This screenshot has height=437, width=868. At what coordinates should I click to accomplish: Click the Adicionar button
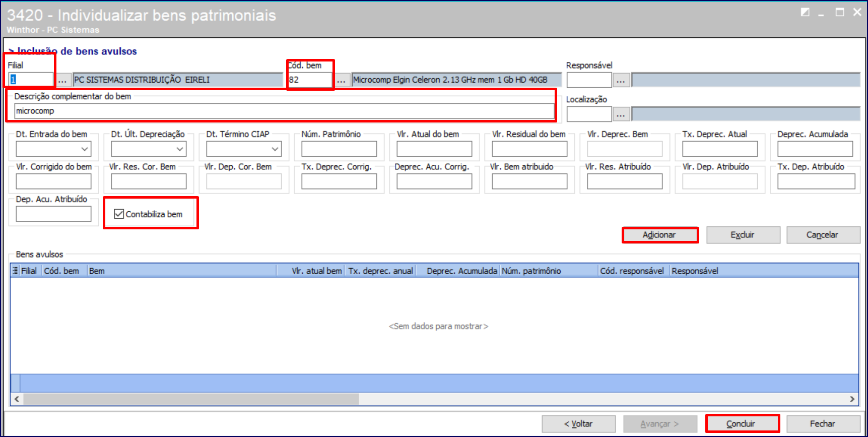(660, 235)
